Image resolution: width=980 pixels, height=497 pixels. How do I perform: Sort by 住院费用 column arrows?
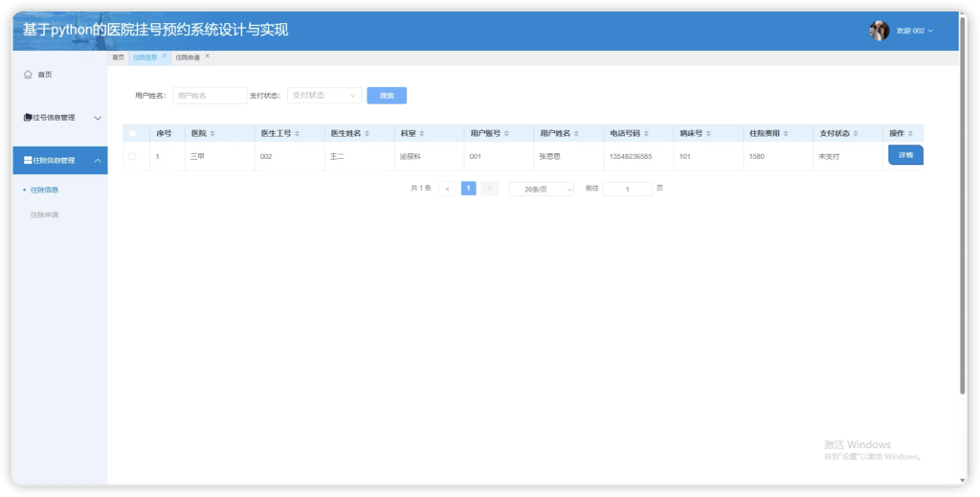coord(786,134)
